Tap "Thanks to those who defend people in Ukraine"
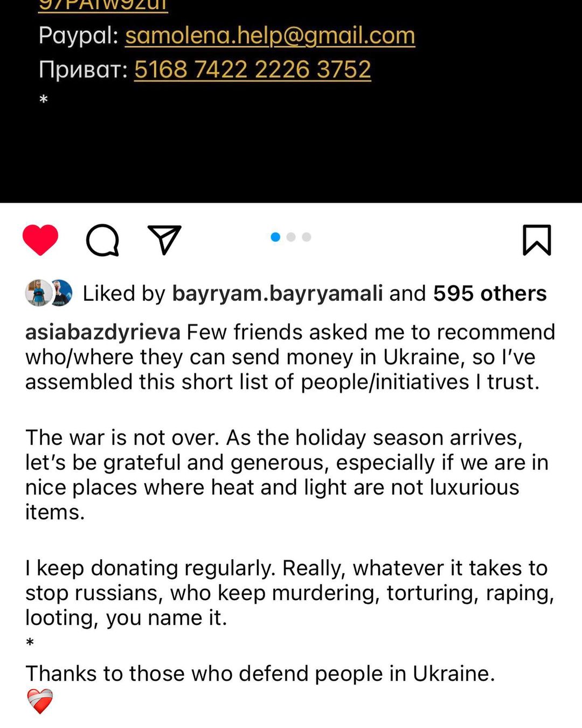Image resolution: width=582 pixels, height=728 pixels. (x=260, y=673)
